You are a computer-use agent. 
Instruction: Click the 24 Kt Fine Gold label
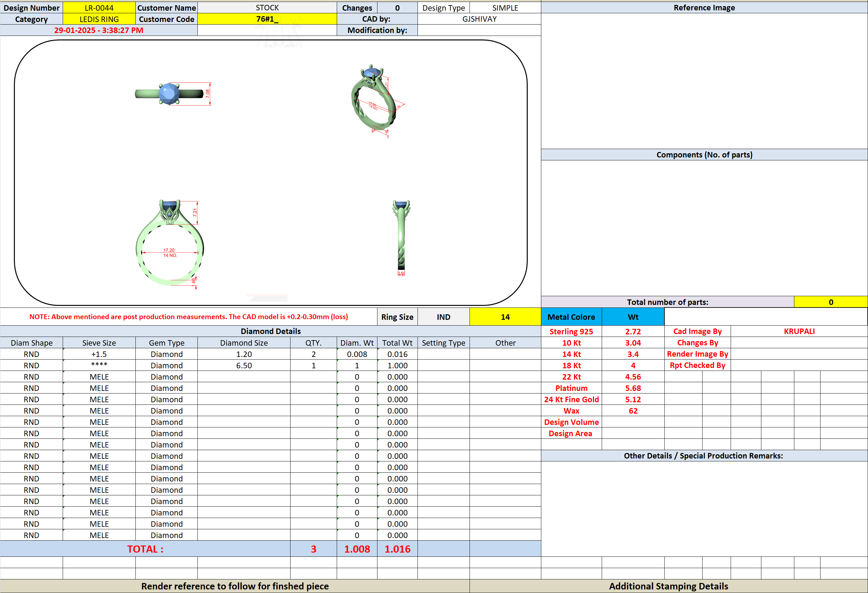click(x=571, y=399)
